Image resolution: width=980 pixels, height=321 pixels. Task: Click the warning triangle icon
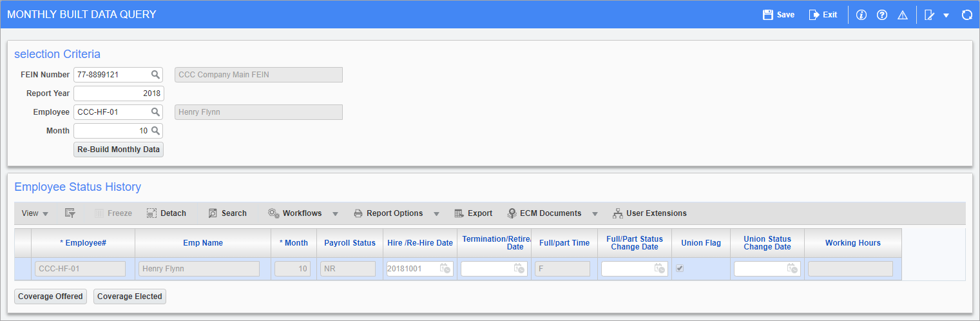pyautogui.click(x=903, y=15)
